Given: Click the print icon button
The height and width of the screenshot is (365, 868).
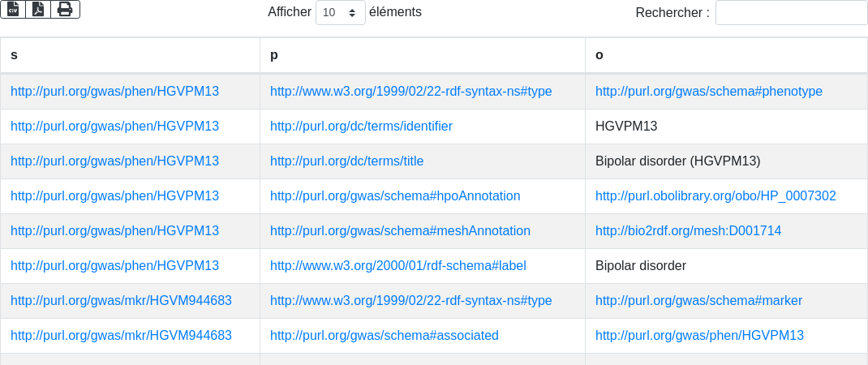Looking at the screenshot, I should pyautogui.click(x=65, y=9).
